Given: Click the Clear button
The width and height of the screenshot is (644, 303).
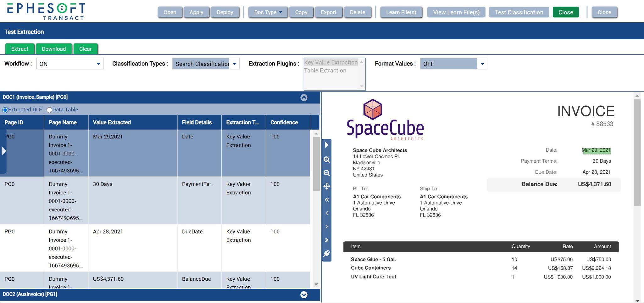Looking at the screenshot, I should (x=86, y=49).
